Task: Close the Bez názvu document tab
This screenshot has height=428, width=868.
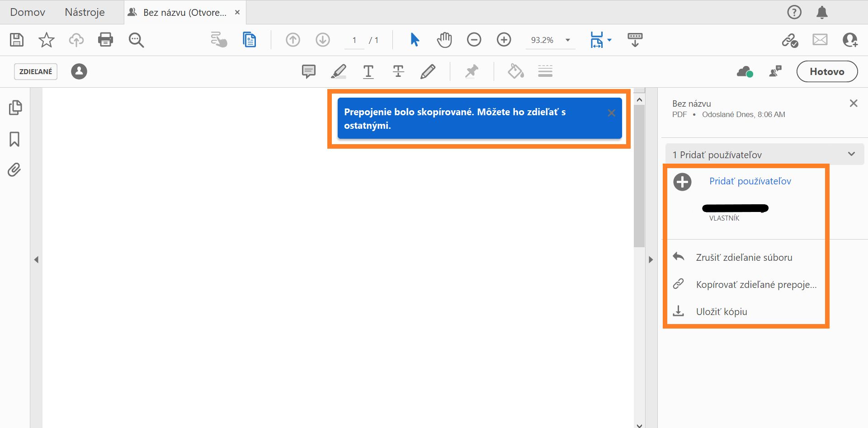Action: click(237, 12)
